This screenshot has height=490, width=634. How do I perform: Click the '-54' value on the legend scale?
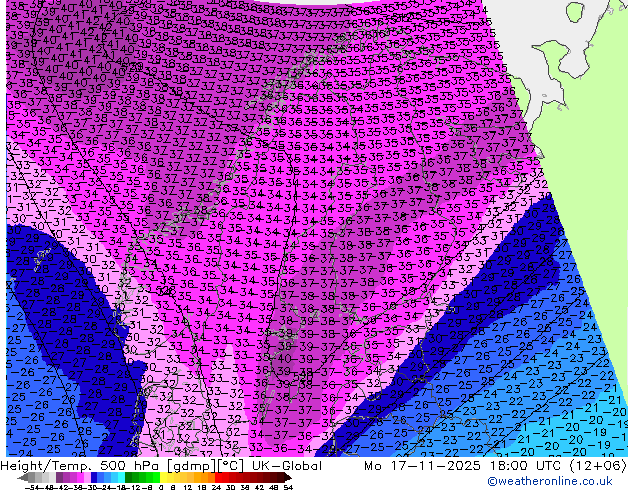(32, 488)
